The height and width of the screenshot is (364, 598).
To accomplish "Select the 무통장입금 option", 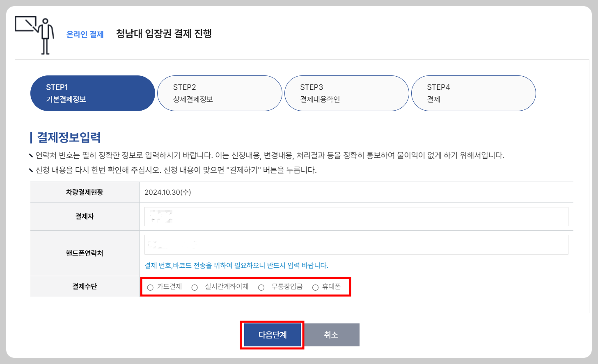I will click(x=261, y=287).
